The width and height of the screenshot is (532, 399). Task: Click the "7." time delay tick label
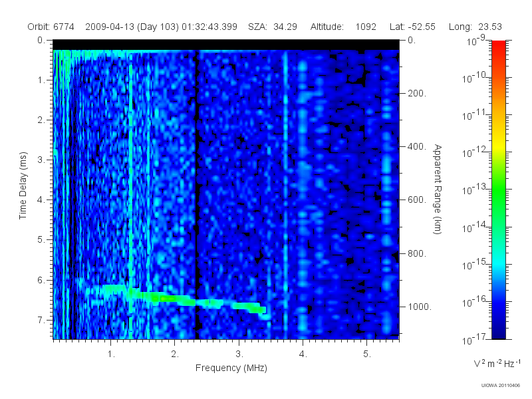41,320
